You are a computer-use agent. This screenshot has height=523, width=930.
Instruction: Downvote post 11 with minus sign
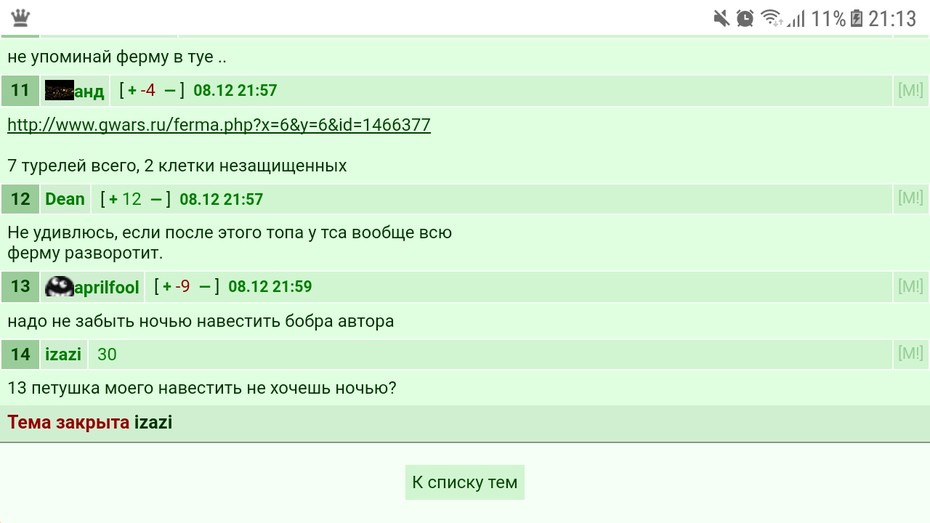pos(170,90)
